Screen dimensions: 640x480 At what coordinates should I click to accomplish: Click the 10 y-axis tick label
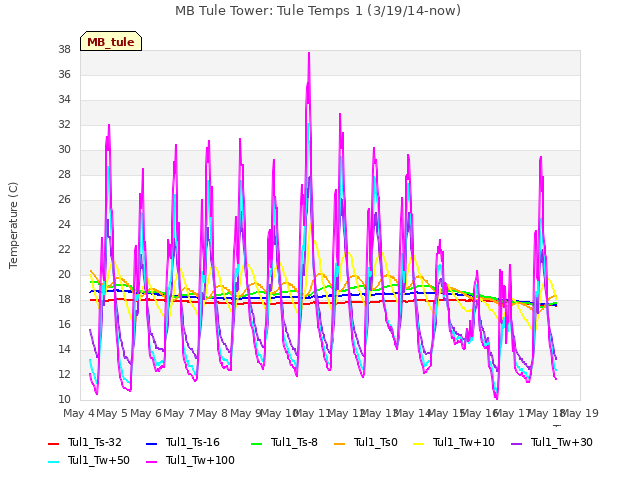pos(64,399)
